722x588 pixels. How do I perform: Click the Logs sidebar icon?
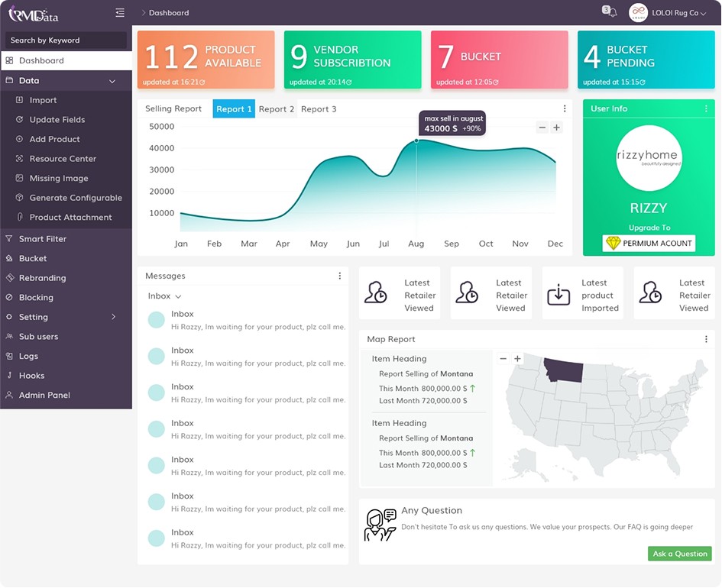pyautogui.click(x=8, y=356)
